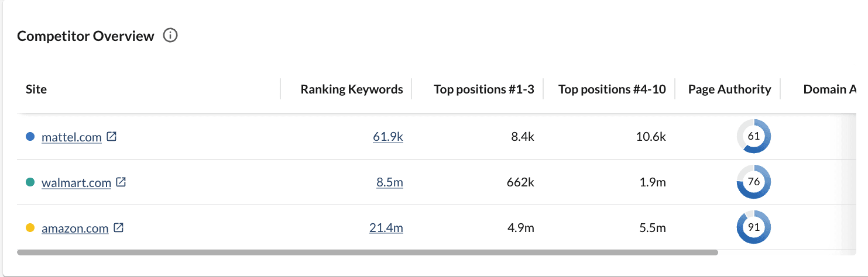Screen dimensions: 868x277
Task: Open amazon.com external link icon
Action: pyautogui.click(x=118, y=228)
